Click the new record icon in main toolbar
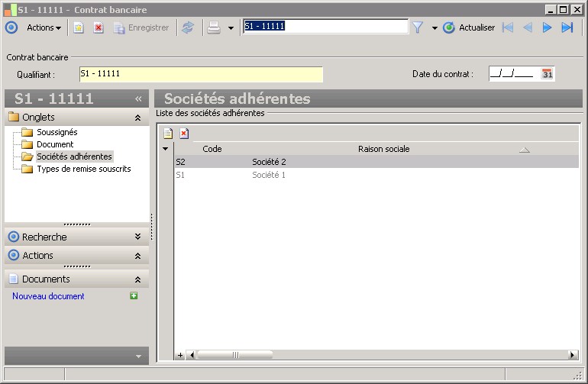 coord(78,27)
